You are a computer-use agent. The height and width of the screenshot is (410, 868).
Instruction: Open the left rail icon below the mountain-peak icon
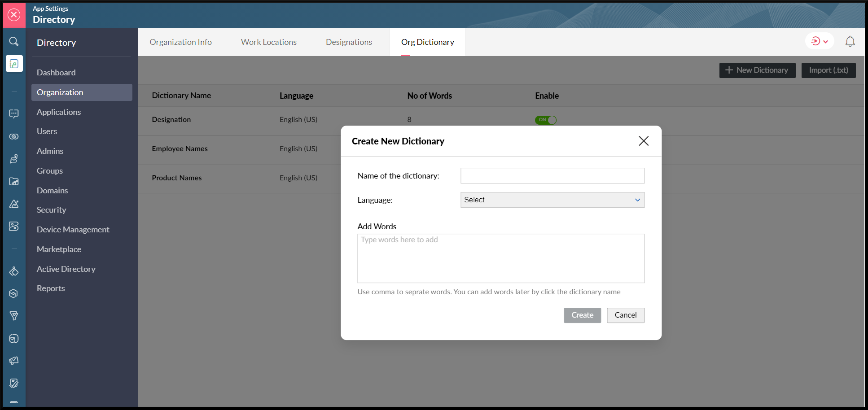(14, 226)
